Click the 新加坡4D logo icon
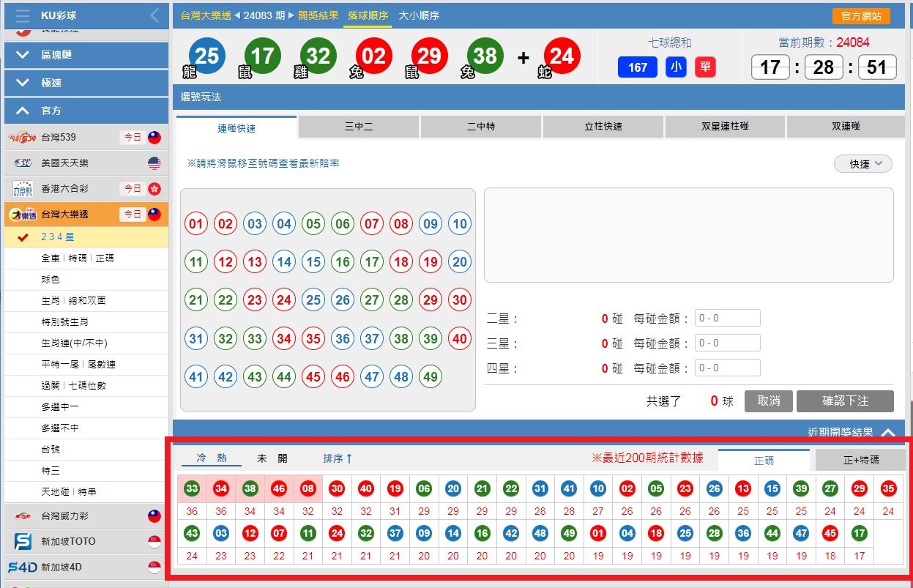This screenshot has height=588, width=913. tap(23, 567)
